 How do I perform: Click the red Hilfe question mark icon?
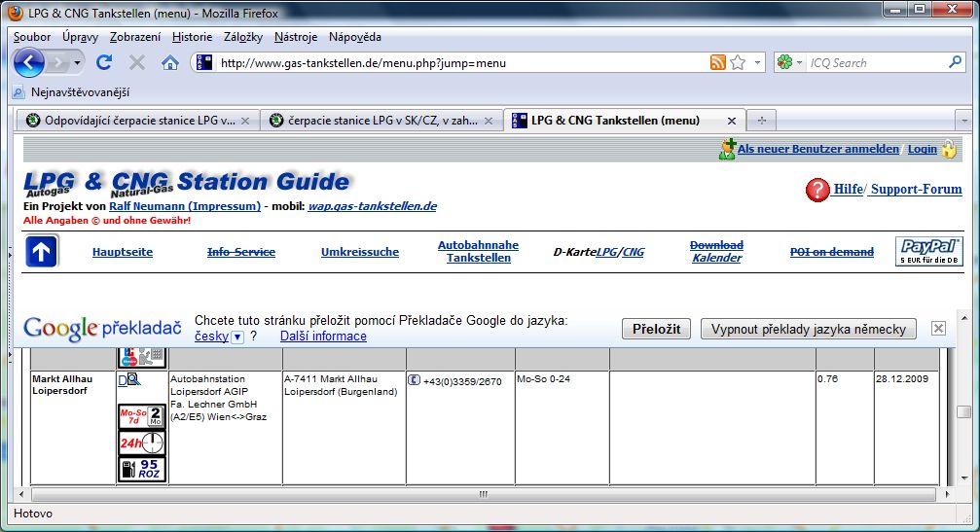[817, 190]
